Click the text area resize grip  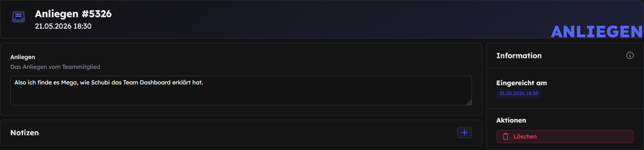pos(469,102)
